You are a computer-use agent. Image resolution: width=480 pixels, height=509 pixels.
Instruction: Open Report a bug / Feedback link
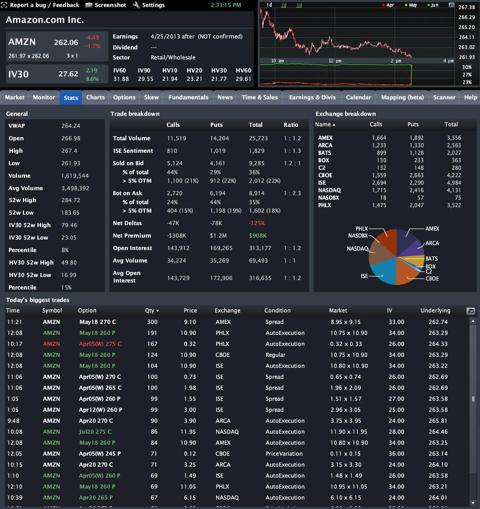[44, 5]
